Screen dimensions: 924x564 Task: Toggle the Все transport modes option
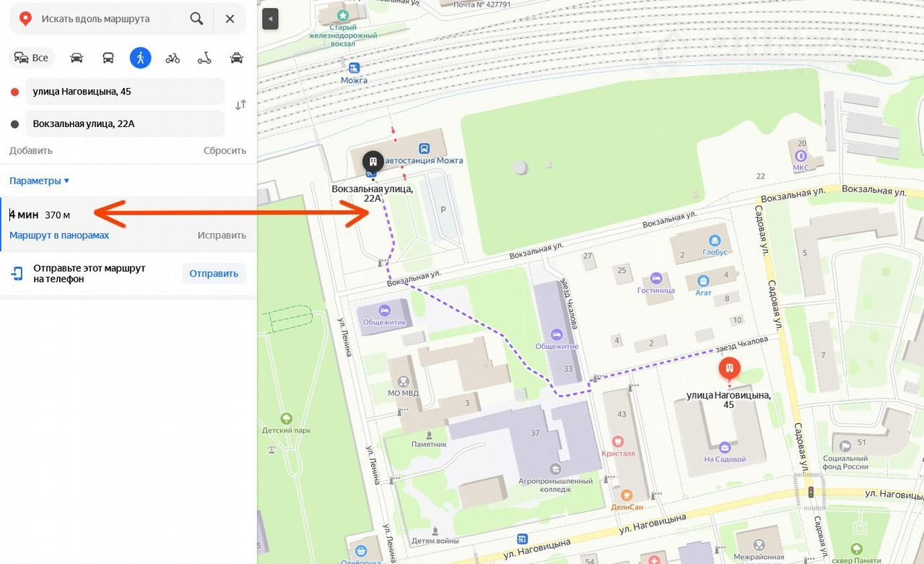tap(31, 58)
